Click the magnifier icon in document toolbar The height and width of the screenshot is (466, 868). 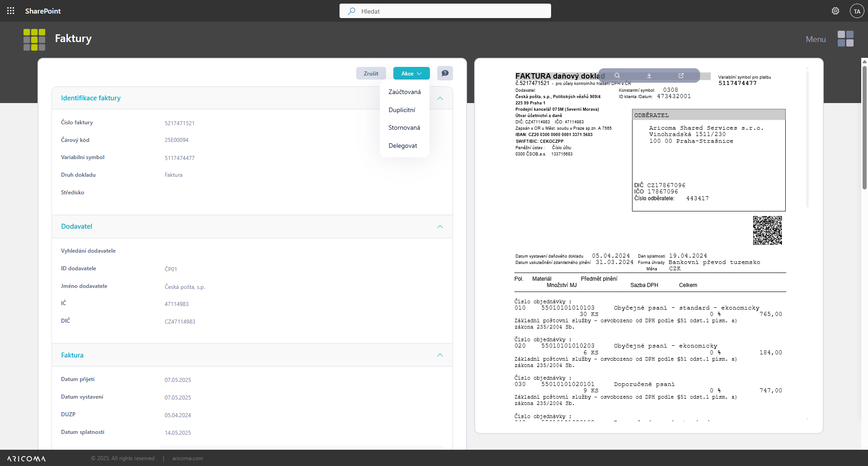click(617, 75)
